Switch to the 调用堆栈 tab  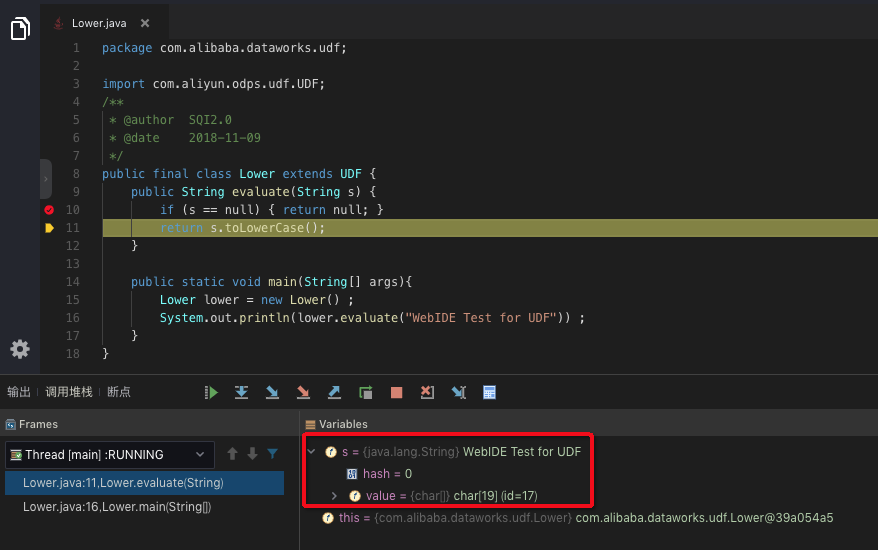68,392
